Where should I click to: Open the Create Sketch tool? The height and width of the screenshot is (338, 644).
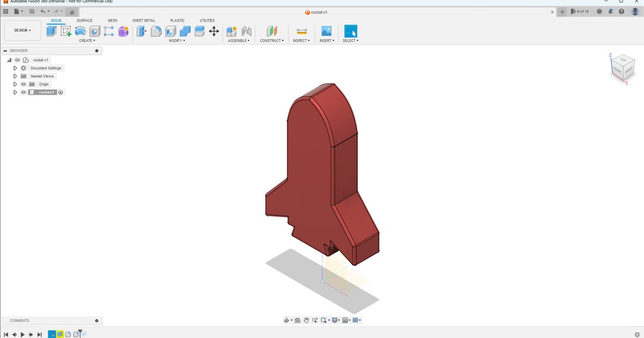click(65, 31)
